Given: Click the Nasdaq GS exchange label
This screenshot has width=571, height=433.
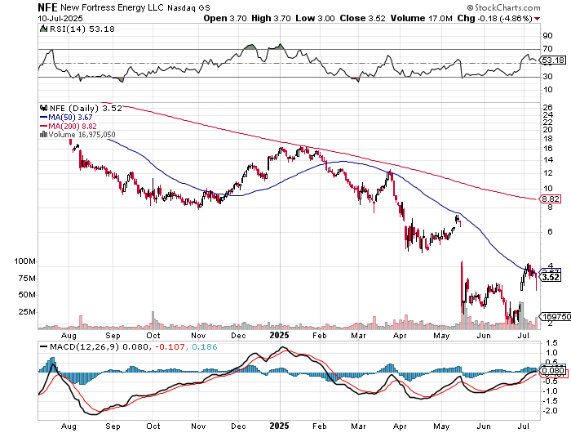Looking at the screenshot, I should tap(189, 8).
